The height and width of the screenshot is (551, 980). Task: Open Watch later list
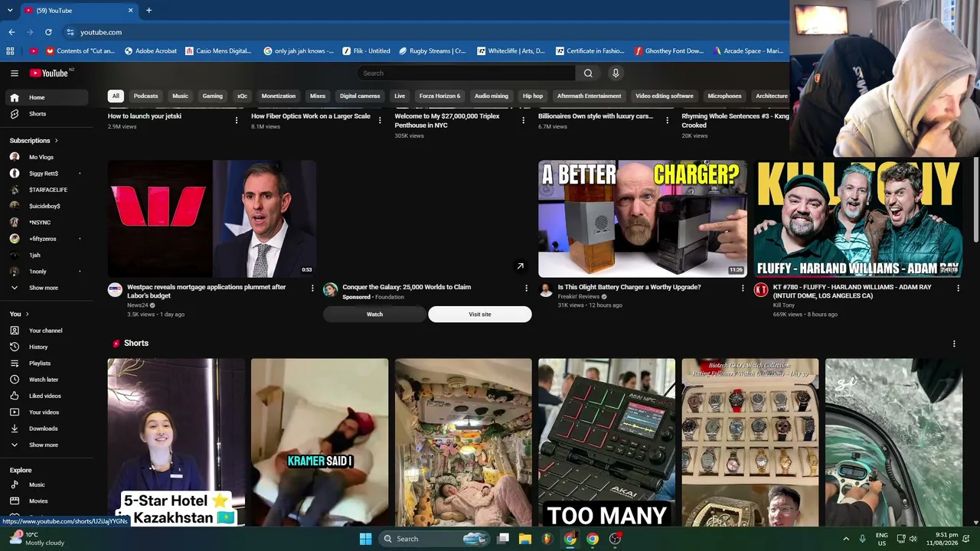(x=46, y=380)
